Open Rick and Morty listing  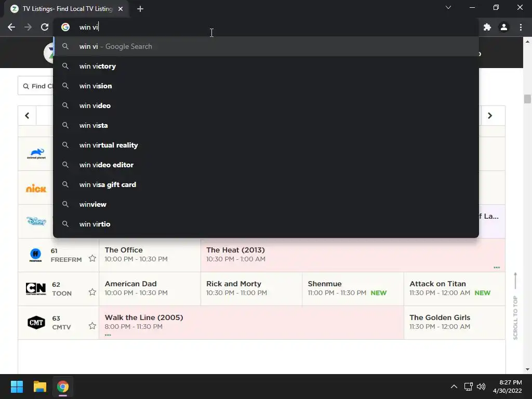tap(251, 289)
